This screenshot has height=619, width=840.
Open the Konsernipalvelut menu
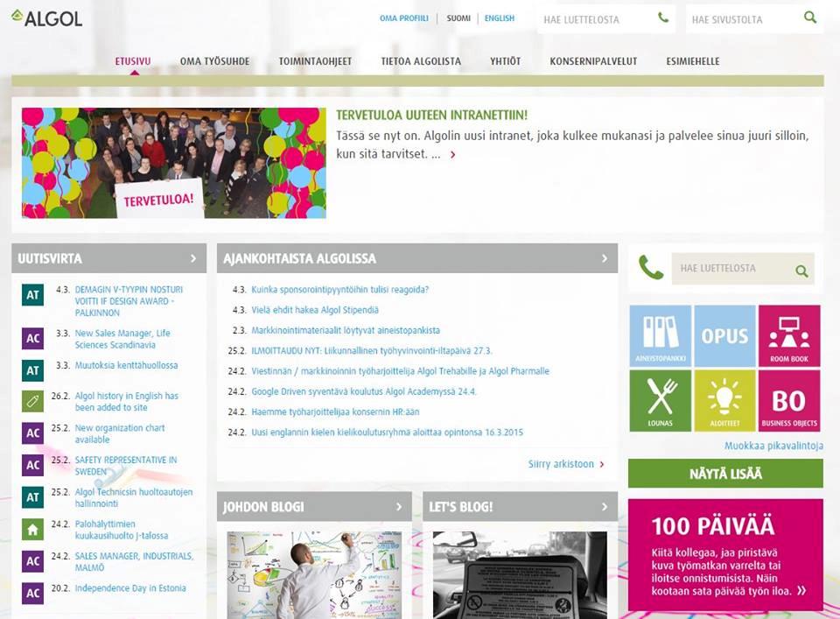point(593,61)
